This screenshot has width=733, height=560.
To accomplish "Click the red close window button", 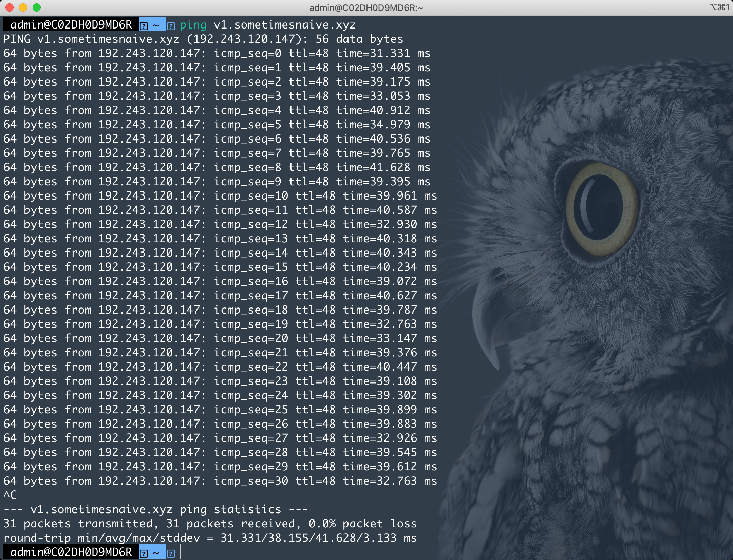I will pyautogui.click(x=10, y=7).
